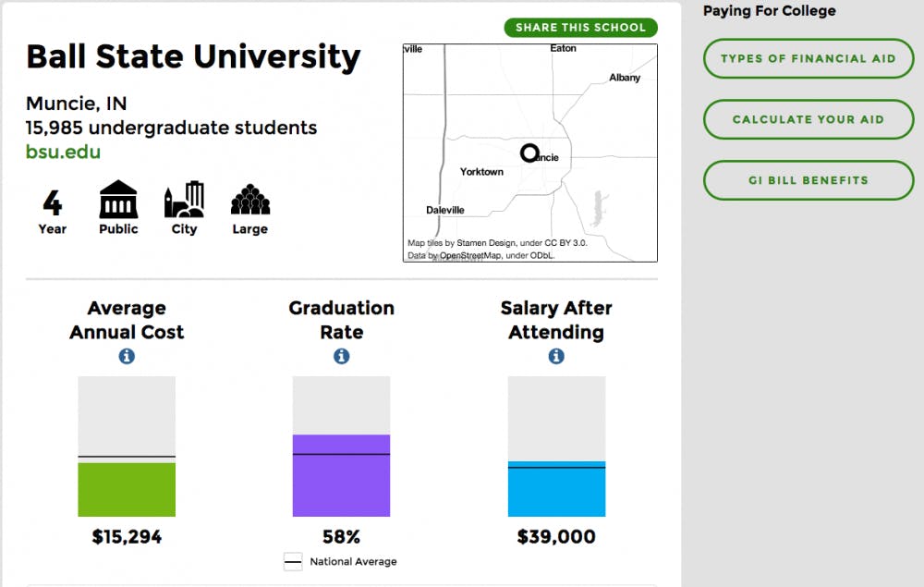Open the Salary After Attending info tooltip
The height and width of the screenshot is (587, 924).
(x=556, y=355)
